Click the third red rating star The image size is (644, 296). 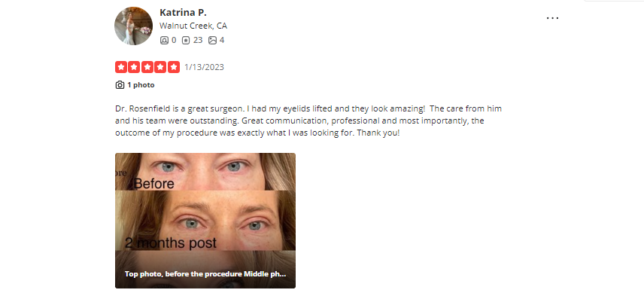147,67
